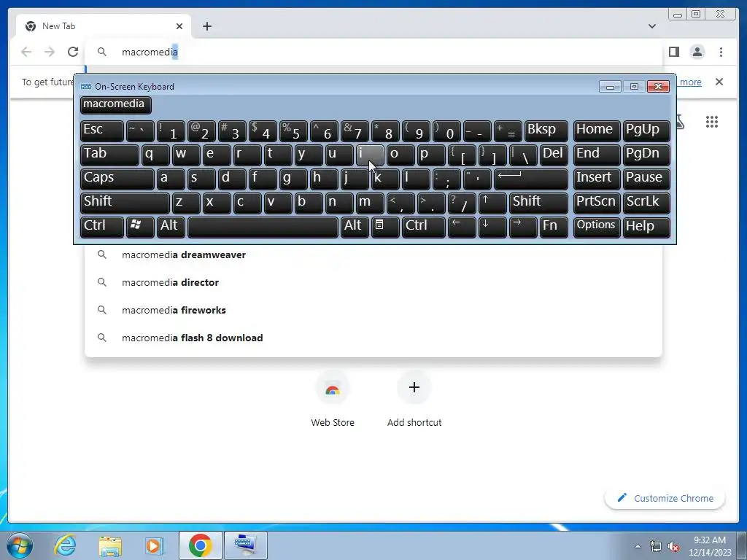The width and height of the screenshot is (747, 560).
Task: Open Customize Chrome
Action: tap(665, 498)
